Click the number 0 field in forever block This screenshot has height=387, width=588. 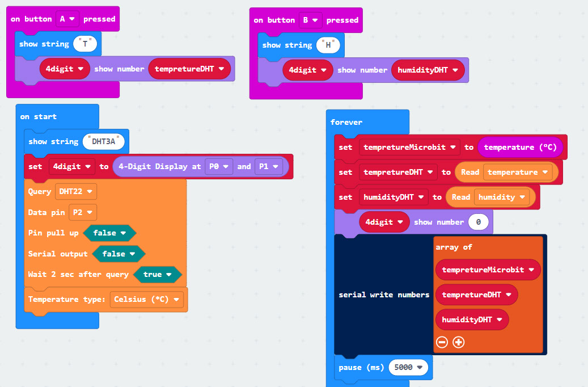pyautogui.click(x=479, y=222)
